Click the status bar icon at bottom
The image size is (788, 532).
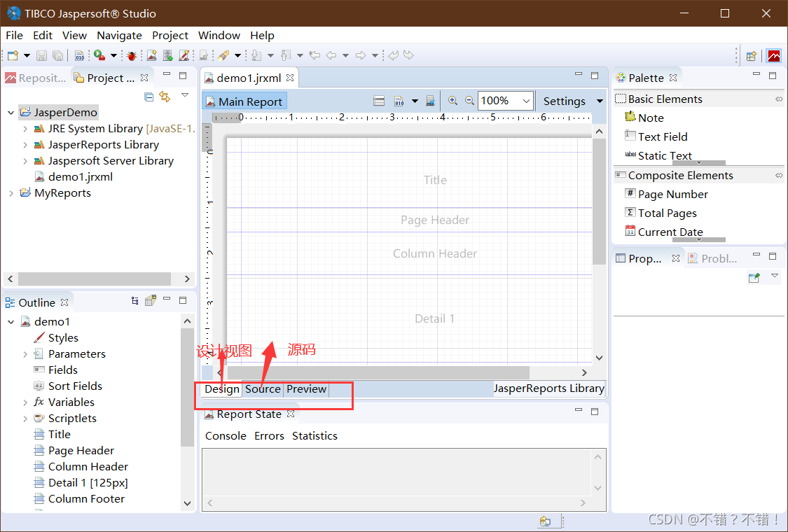click(x=545, y=521)
